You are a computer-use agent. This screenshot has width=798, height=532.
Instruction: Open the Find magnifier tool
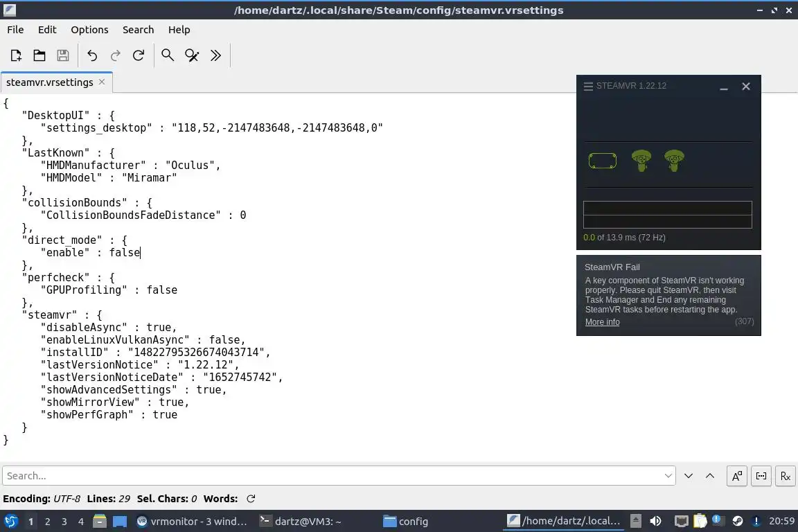(x=168, y=55)
